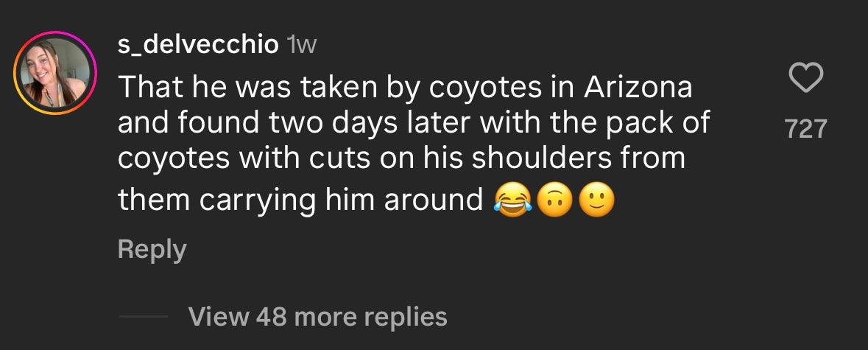Screen dimensions: 868x350
Task: Expand View 48 more replies
Action: [317, 316]
